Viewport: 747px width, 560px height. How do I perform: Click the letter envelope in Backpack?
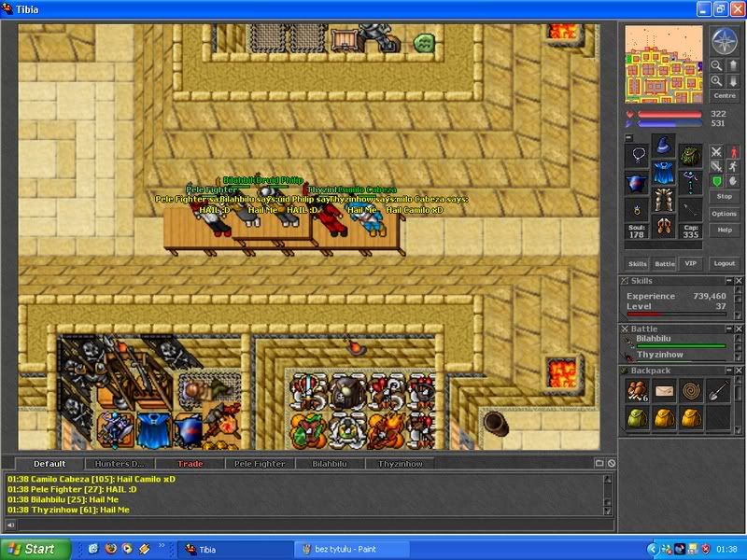point(664,390)
